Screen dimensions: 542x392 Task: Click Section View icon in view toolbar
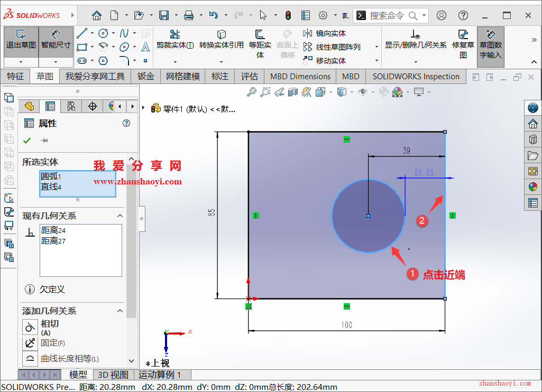293,92
